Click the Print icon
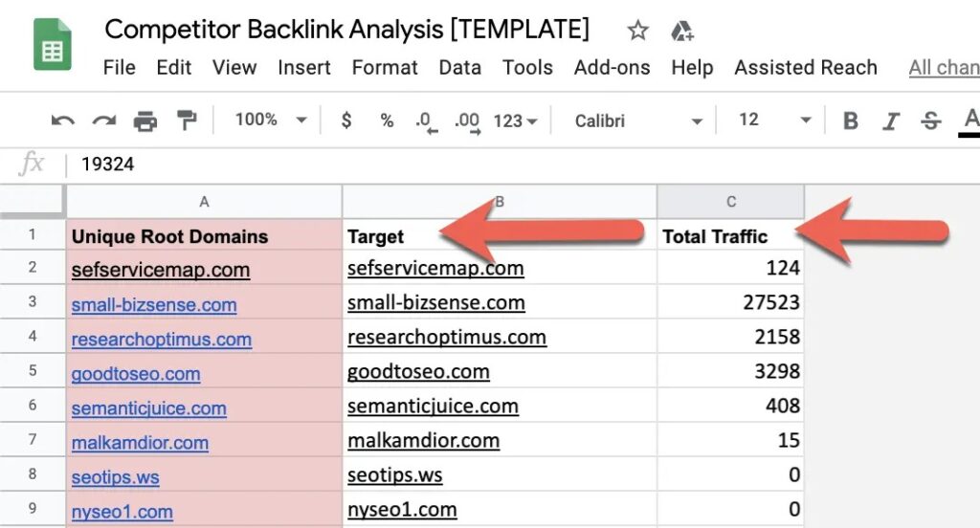The image size is (980, 528). [x=145, y=120]
